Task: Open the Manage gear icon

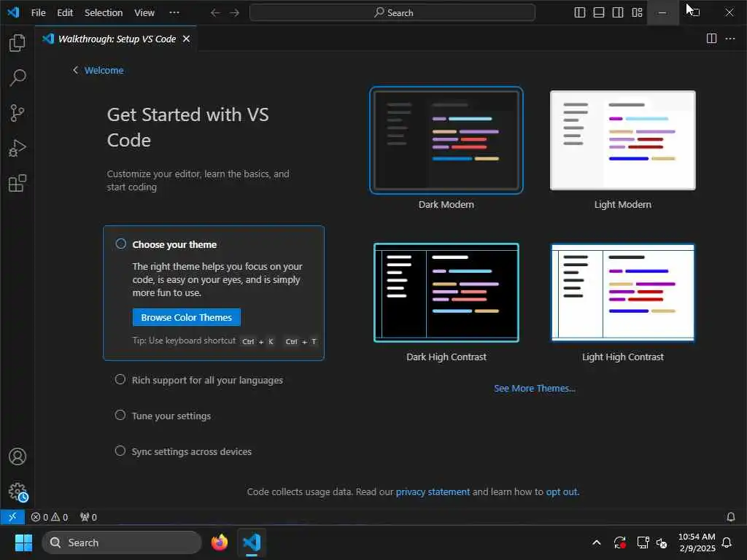Action: coord(18,492)
